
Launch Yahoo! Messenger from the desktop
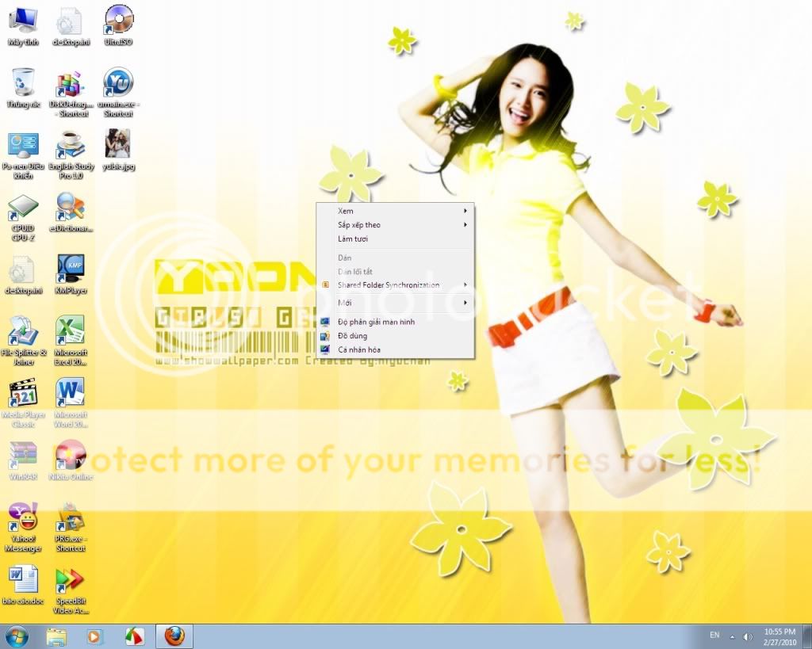pyautogui.click(x=23, y=517)
